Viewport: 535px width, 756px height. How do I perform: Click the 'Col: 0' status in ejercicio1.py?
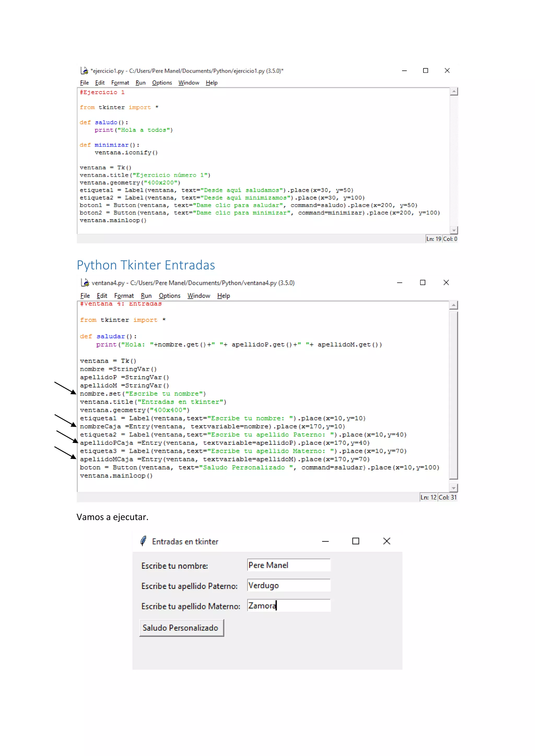(450, 239)
